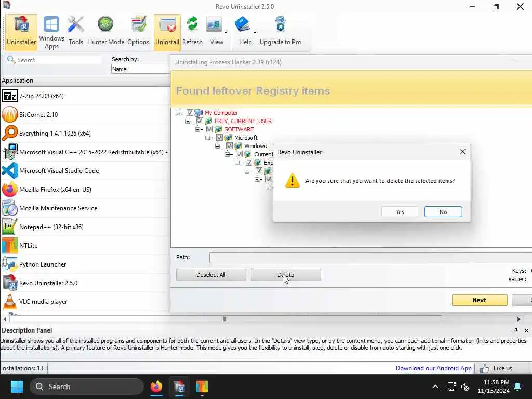Open Firefox from the taskbar
This screenshot has width=532, height=399.
(x=156, y=387)
